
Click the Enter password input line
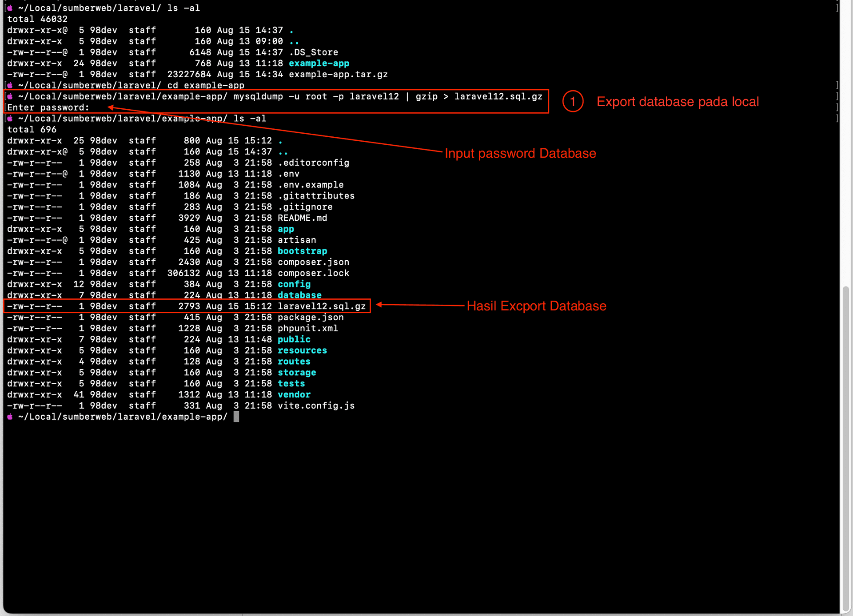(48, 107)
